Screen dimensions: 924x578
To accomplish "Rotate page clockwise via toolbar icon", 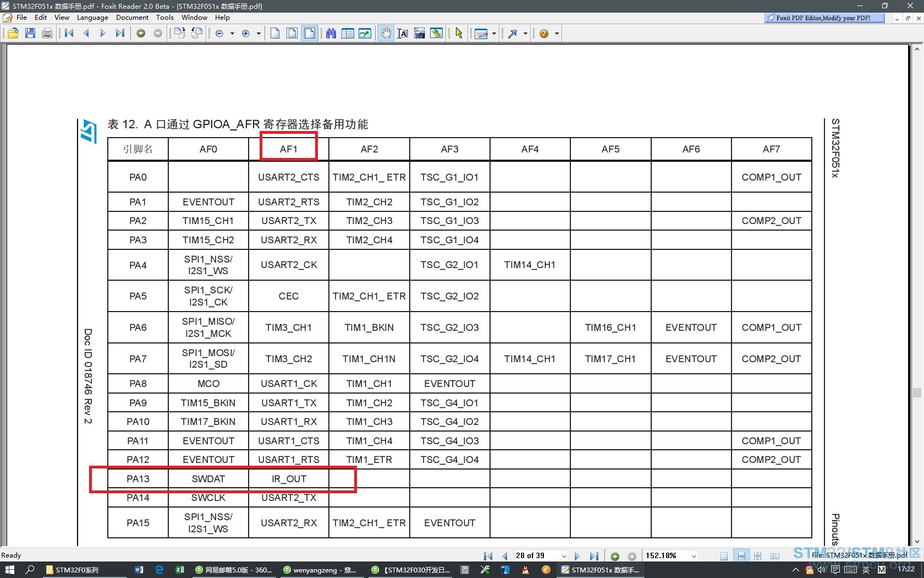I will 179,34.
